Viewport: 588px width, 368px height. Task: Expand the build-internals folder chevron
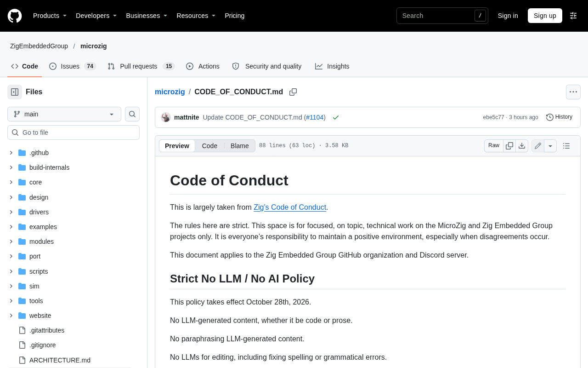pyautogui.click(x=11, y=167)
